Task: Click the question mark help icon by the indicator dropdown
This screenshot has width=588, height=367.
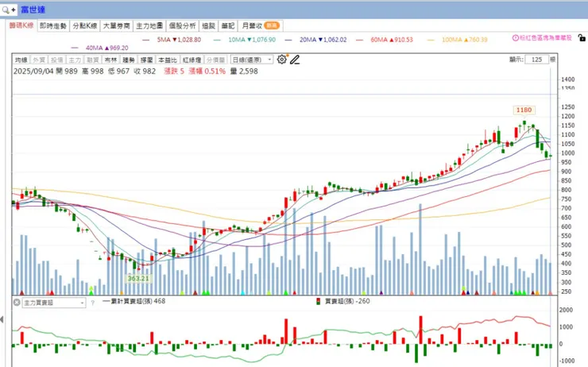Action: (93, 303)
